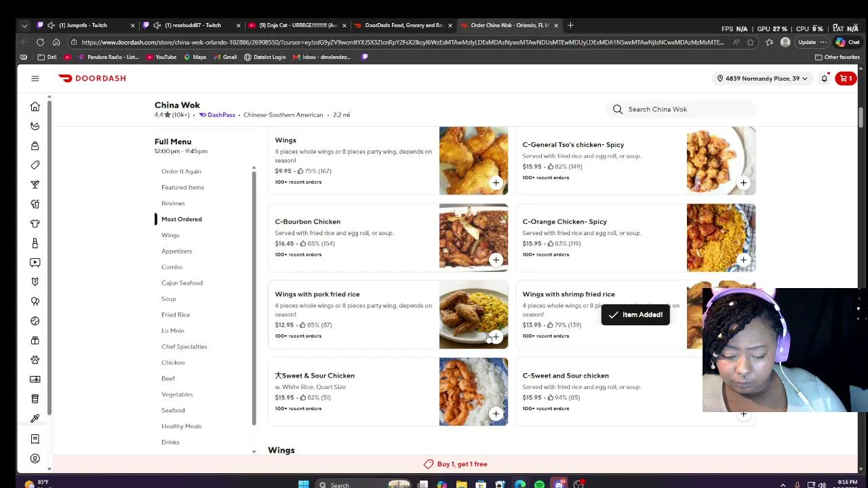Open the Spotify taskbar icon

[539, 485]
